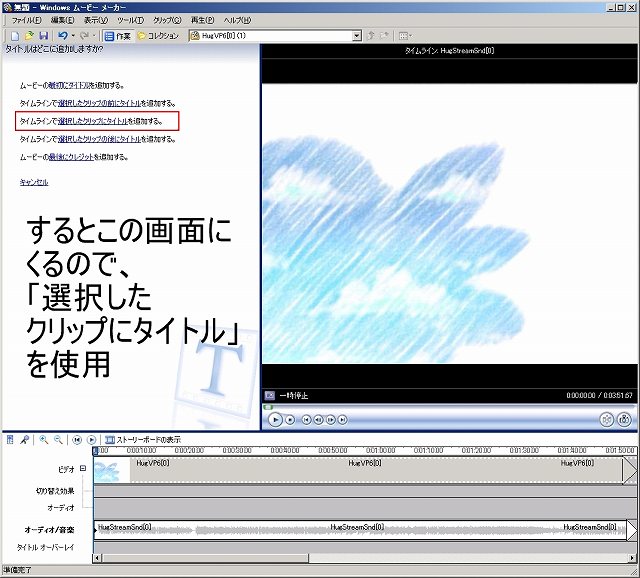Click the Previous Frame preview button

pos(318,420)
